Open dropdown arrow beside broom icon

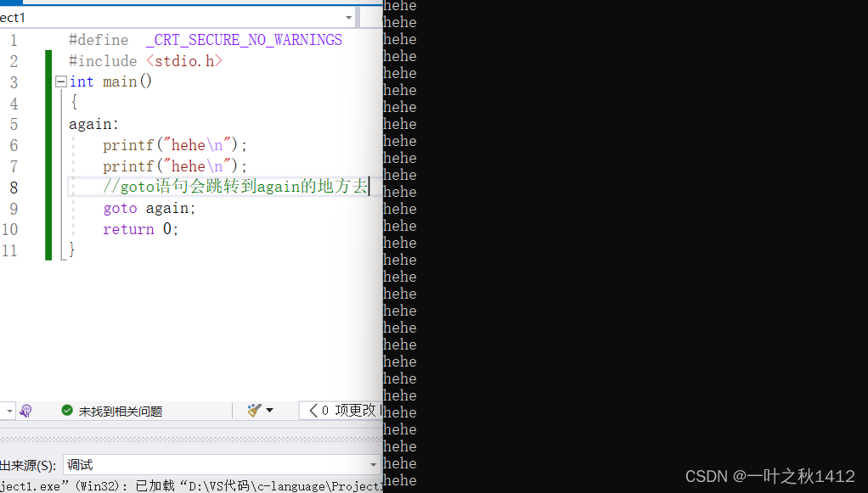(269, 410)
